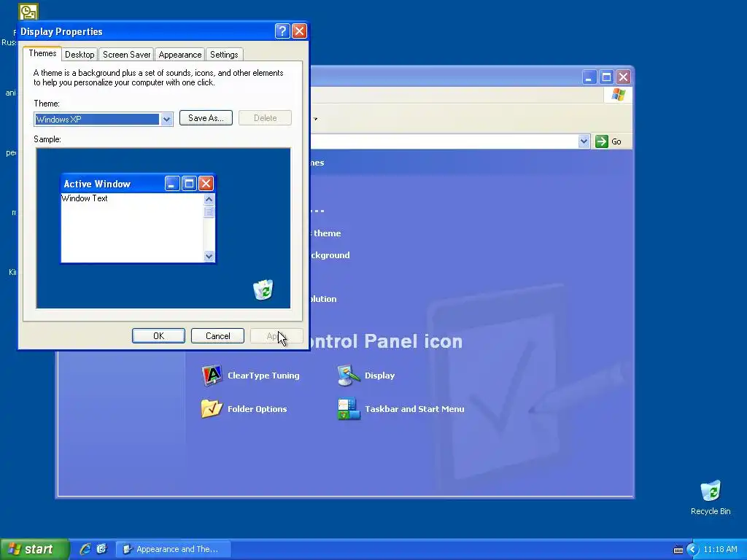Screen dimensions: 747x560
Task: Click the sample Active Window preview
Action: [138, 218]
